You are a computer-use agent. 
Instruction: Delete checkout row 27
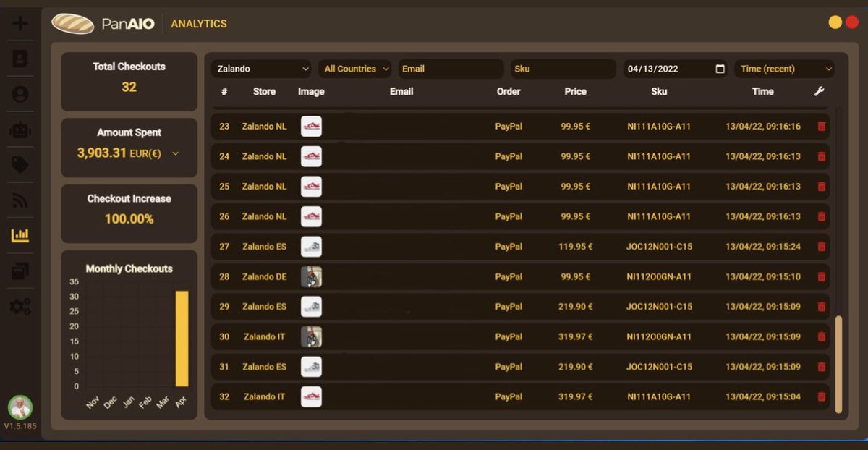pyautogui.click(x=821, y=247)
